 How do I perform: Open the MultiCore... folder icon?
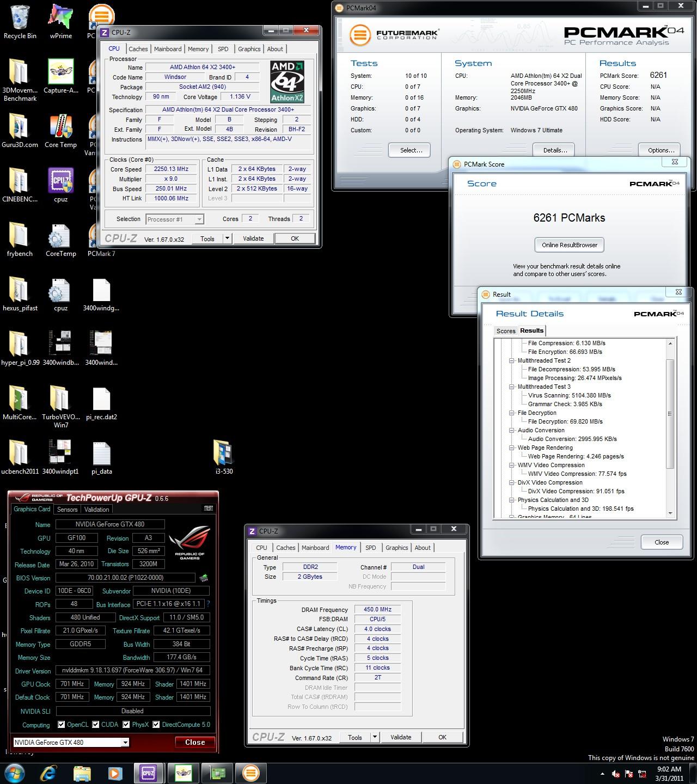coord(20,403)
